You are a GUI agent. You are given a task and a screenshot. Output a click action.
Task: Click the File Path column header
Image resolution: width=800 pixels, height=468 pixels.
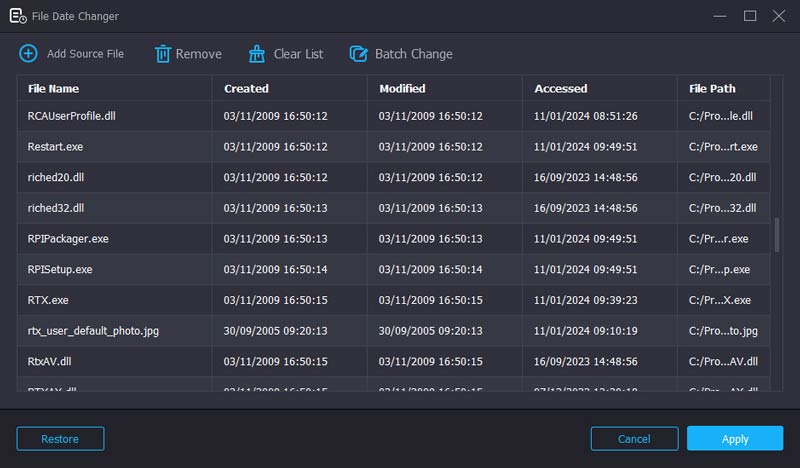(723, 88)
